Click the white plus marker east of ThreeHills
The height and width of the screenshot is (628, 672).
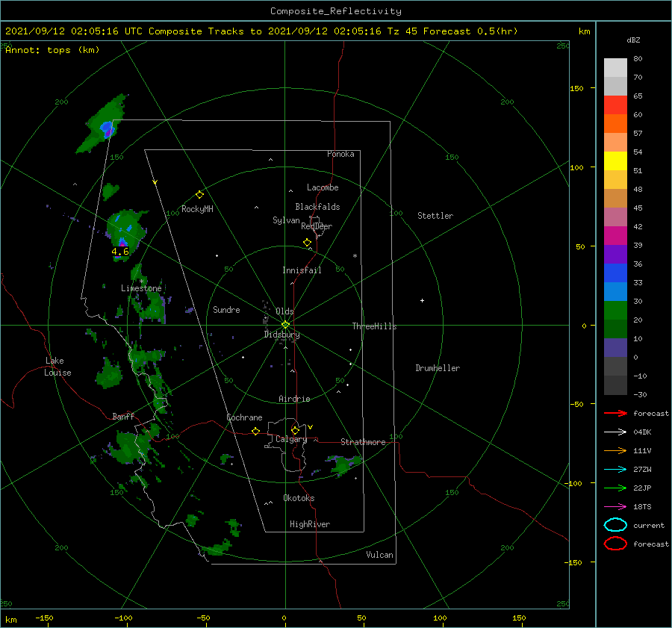click(422, 300)
